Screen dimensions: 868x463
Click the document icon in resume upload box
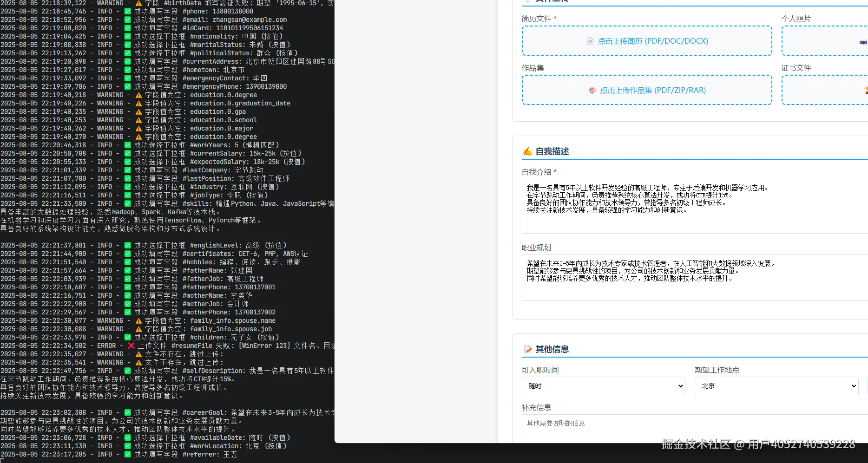tap(590, 41)
